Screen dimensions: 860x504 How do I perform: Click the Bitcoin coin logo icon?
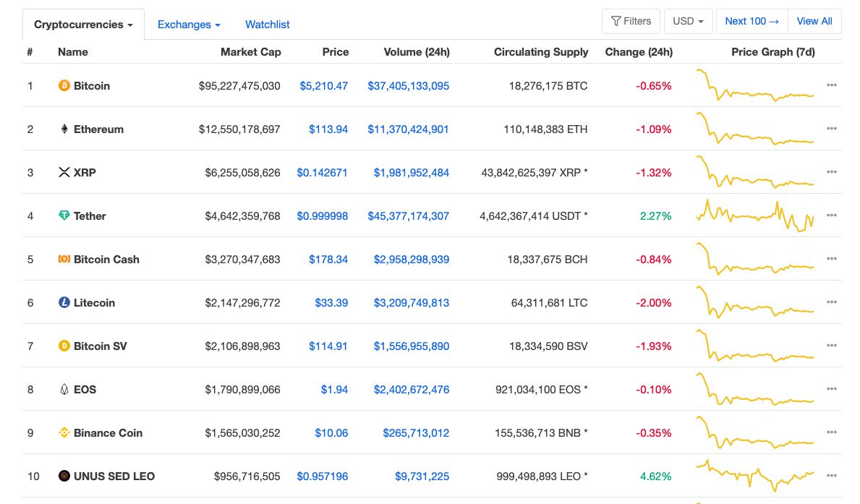point(64,86)
